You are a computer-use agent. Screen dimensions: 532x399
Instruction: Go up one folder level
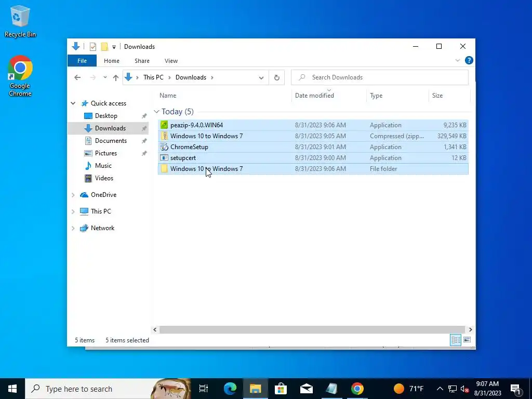tap(116, 77)
